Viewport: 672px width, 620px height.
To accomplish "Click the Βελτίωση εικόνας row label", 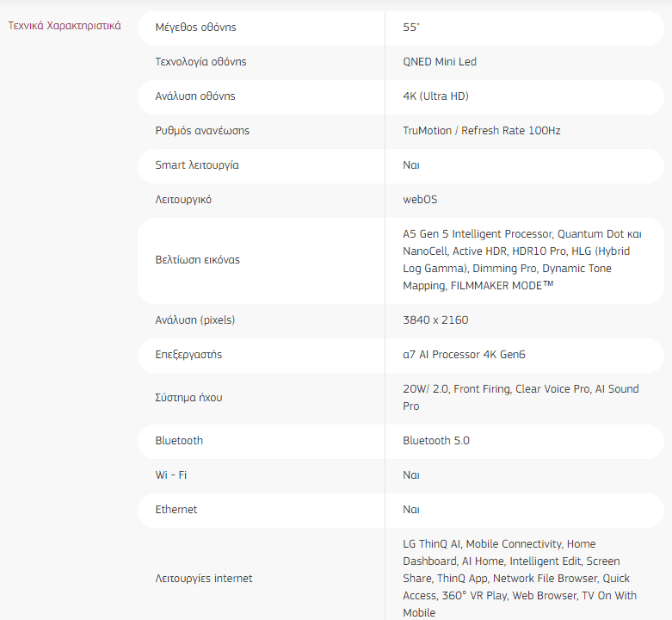I will coord(198,260).
